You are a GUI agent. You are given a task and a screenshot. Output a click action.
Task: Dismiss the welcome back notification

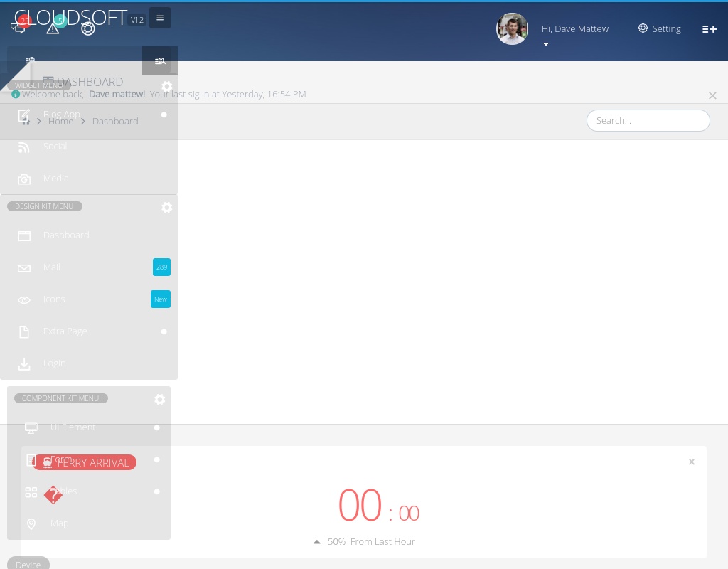point(712,95)
